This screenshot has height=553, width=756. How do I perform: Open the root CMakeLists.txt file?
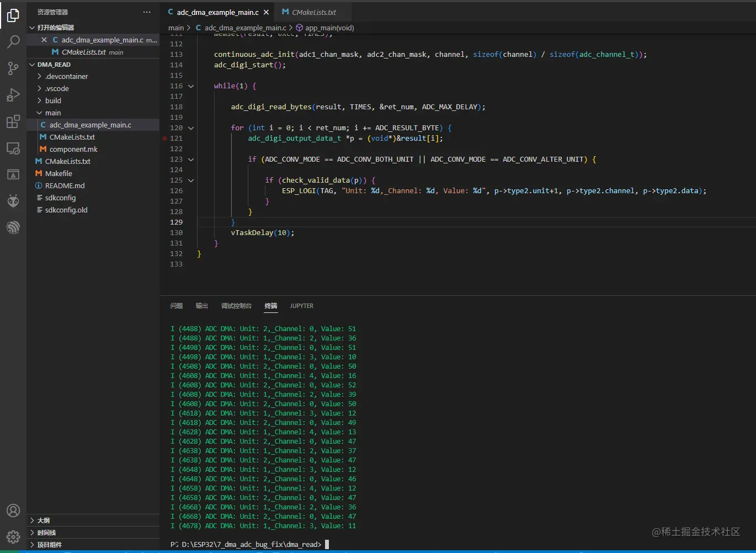tap(93, 161)
